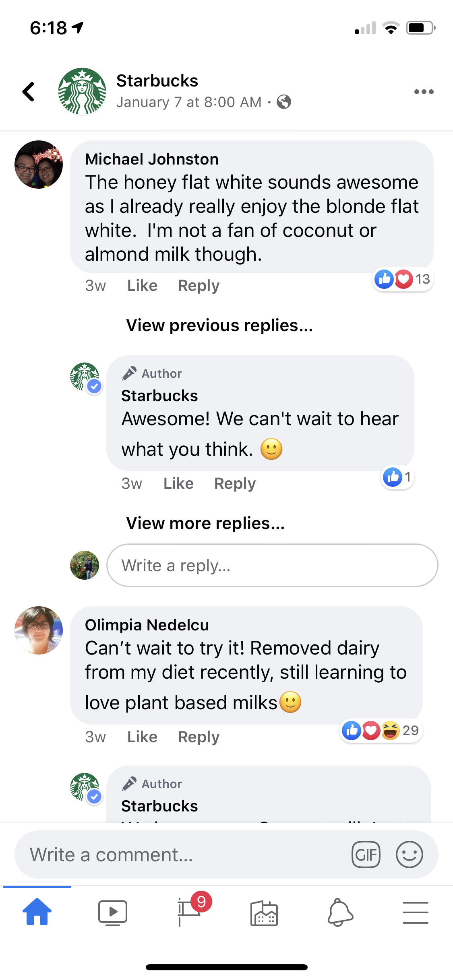
Task: Open Michael Johnston's profile picture
Action: tap(39, 165)
